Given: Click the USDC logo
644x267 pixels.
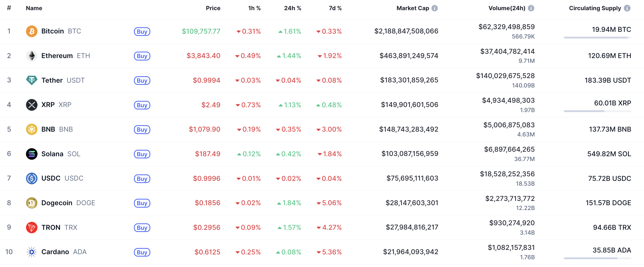Looking at the screenshot, I should pyautogui.click(x=32, y=178).
